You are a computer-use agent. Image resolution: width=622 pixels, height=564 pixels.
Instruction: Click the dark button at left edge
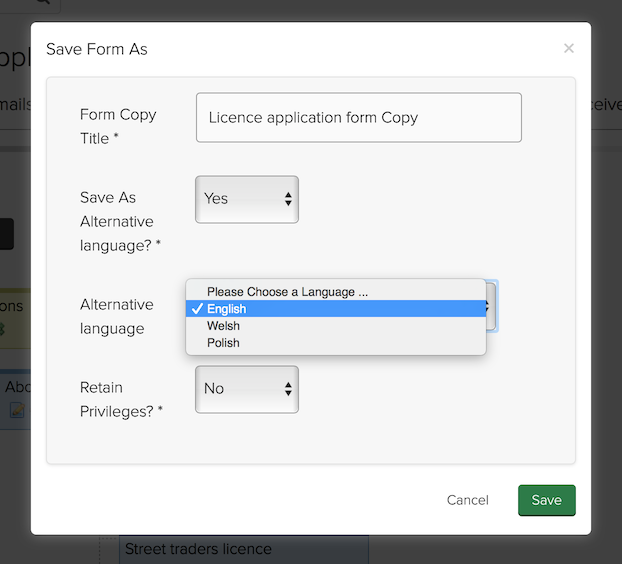coord(6,235)
